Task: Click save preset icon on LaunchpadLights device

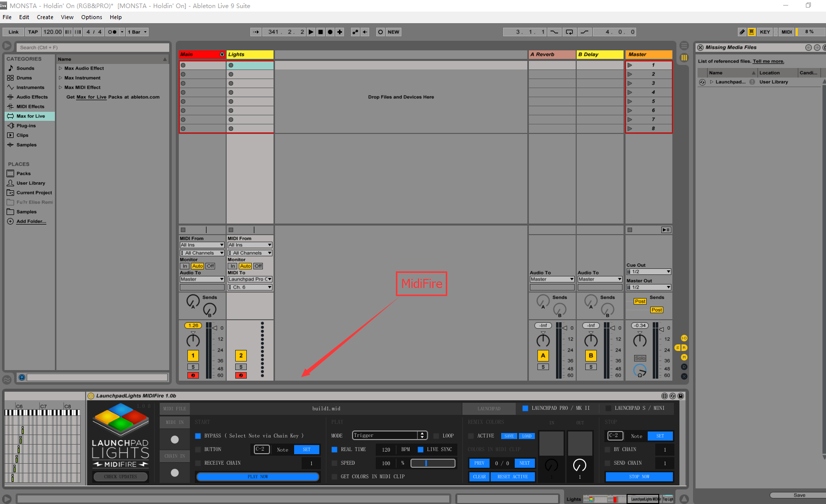Action: click(x=680, y=396)
